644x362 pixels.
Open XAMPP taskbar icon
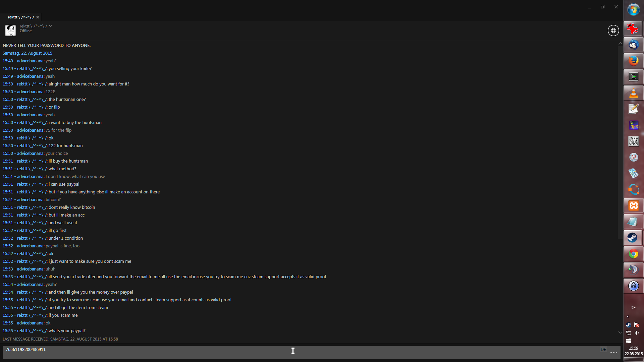point(633,205)
